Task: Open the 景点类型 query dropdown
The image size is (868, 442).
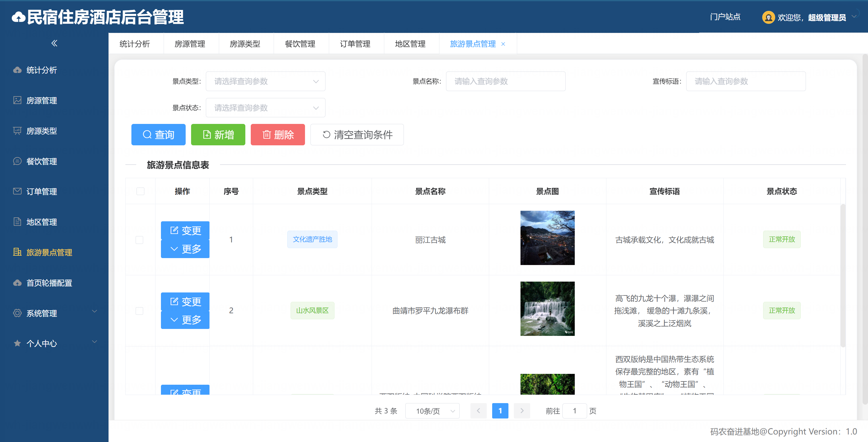Action: (x=265, y=81)
